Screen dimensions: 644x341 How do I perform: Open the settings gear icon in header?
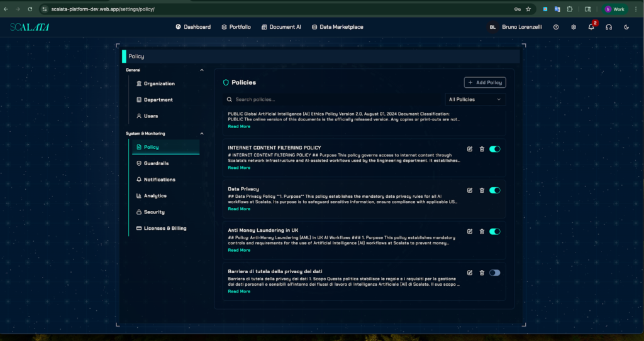pyautogui.click(x=574, y=27)
